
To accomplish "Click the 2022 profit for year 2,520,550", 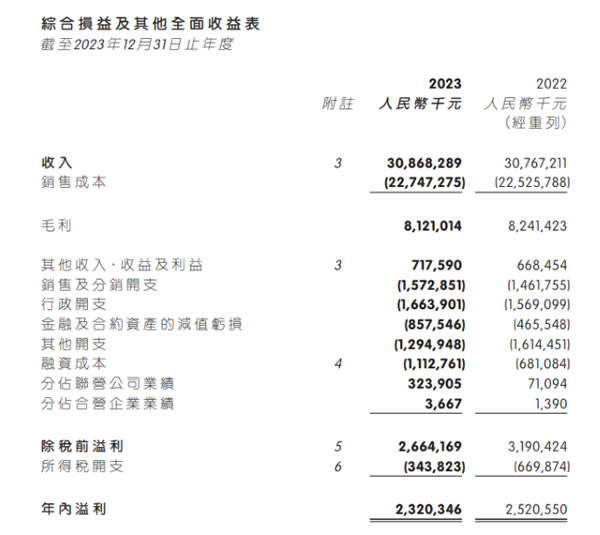I will tap(533, 509).
